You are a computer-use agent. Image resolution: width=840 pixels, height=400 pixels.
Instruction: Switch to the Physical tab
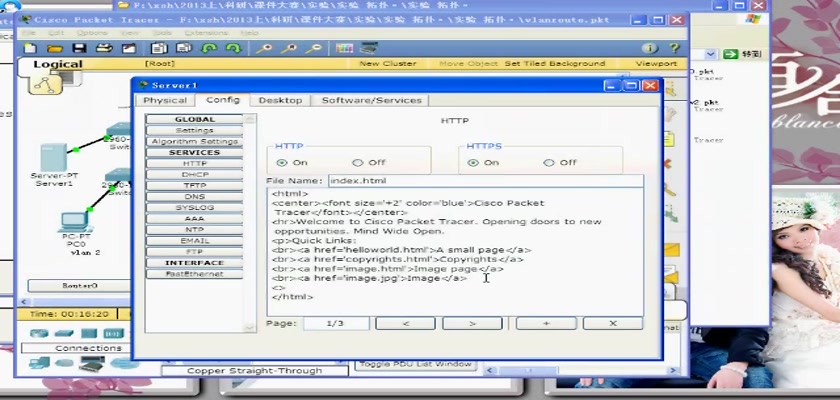[x=165, y=100]
